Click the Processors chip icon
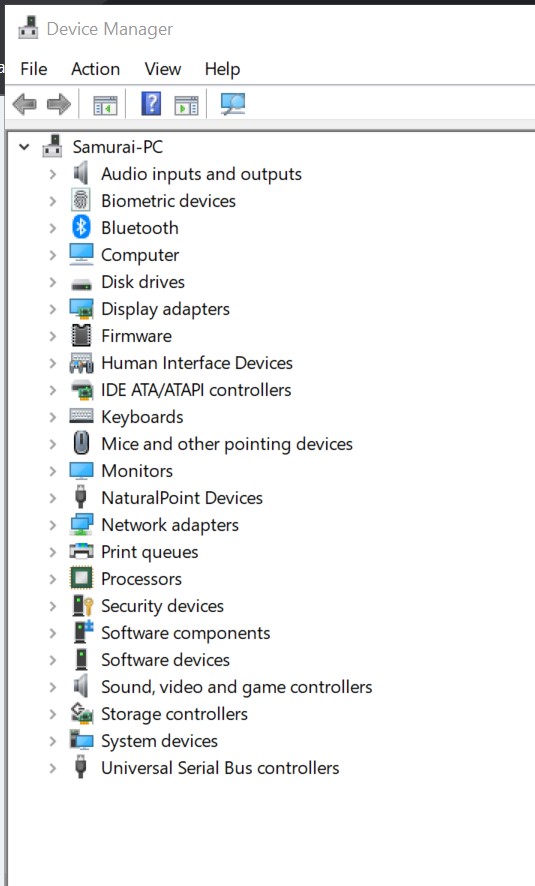Image resolution: width=535 pixels, height=886 pixels. point(81,579)
